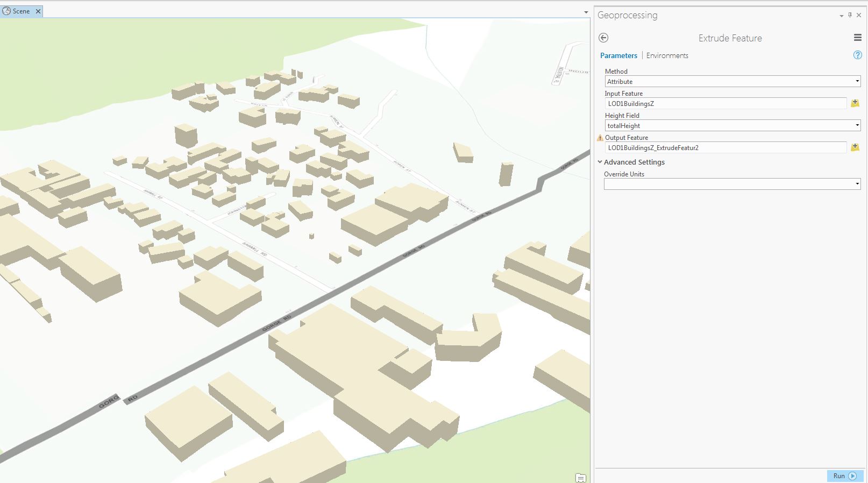Open the Method dropdown set to Attribute
868x483 pixels.
(732, 81)
